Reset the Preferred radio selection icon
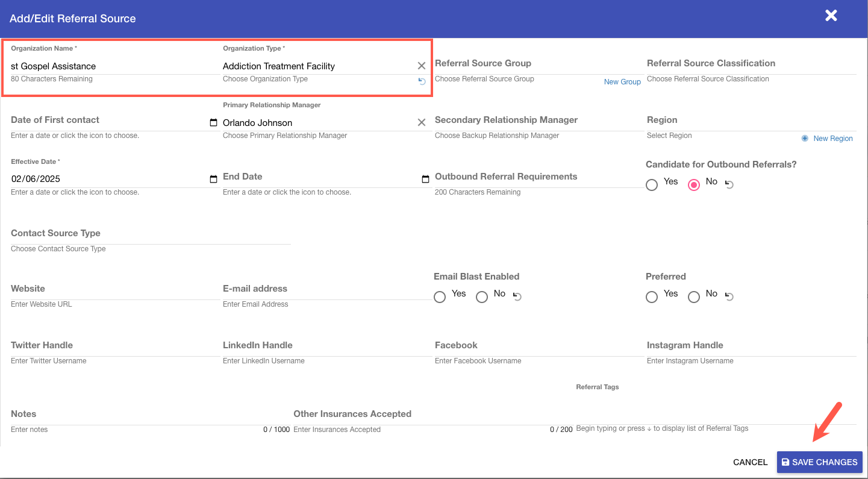The height and width of the screenshot is (479, 868). point(729,296)
